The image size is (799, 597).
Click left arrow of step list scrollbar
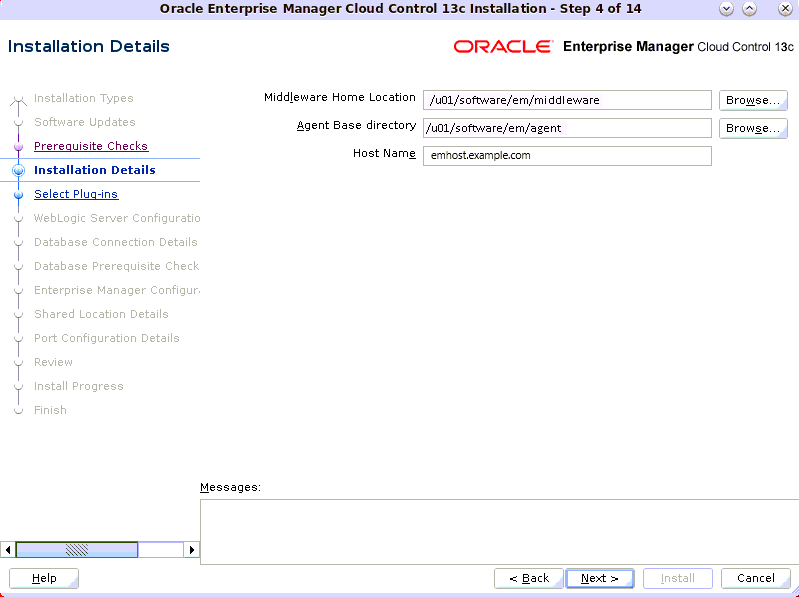[x=8, y=550]
